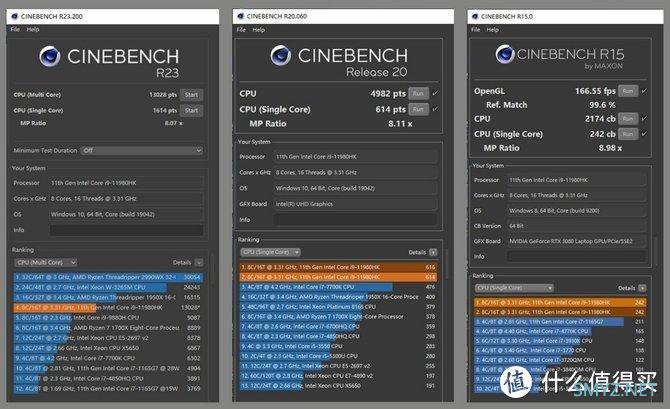Viewport: 670px width, 409px height.
Task: Select the orange i9-11980HK row scoring 13028 in R23
Action: point(108,307)
